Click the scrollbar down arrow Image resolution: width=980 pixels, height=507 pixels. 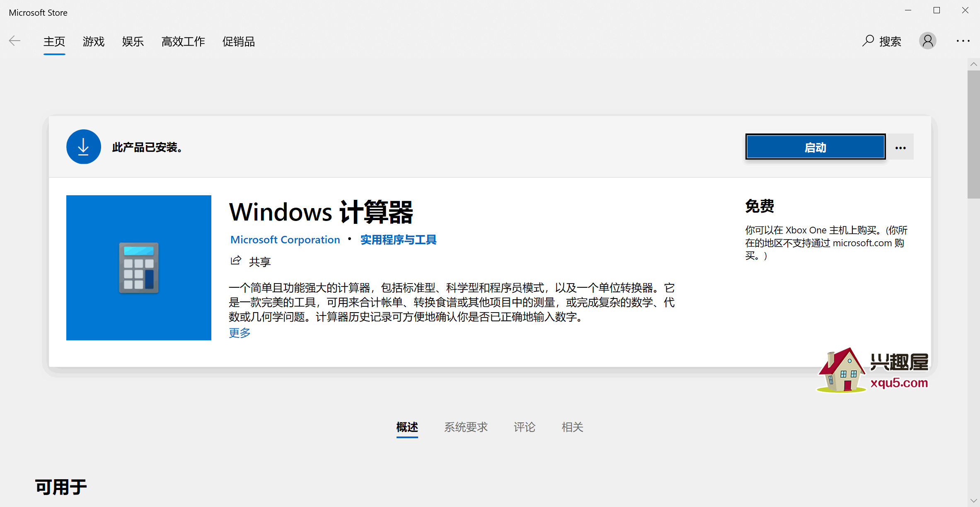pos(974,501)
